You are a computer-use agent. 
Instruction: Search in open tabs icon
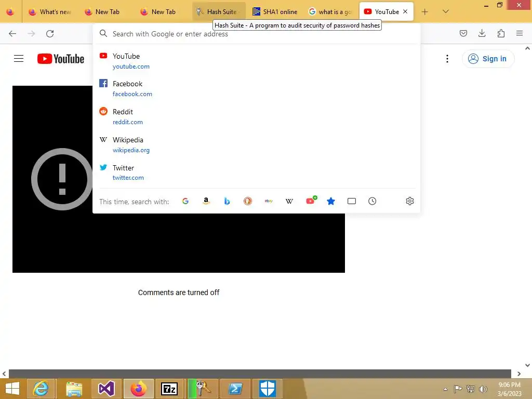coord(352,201)
